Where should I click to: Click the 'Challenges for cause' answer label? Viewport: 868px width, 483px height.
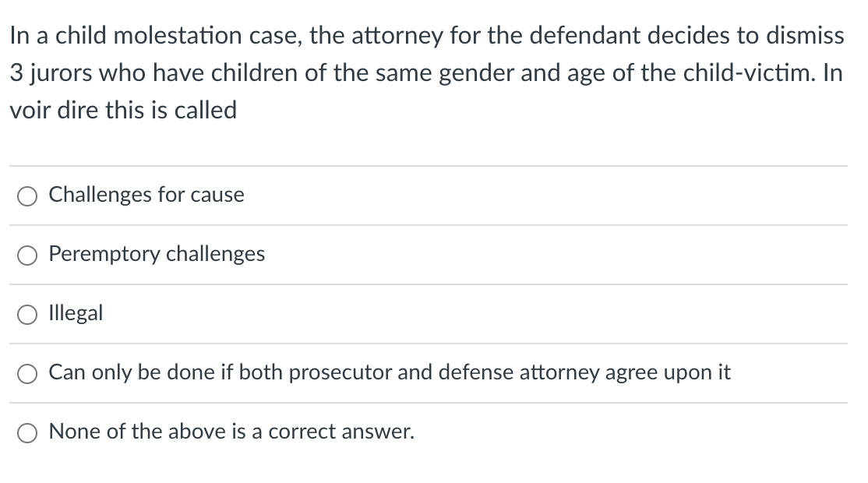coord(146,195)
